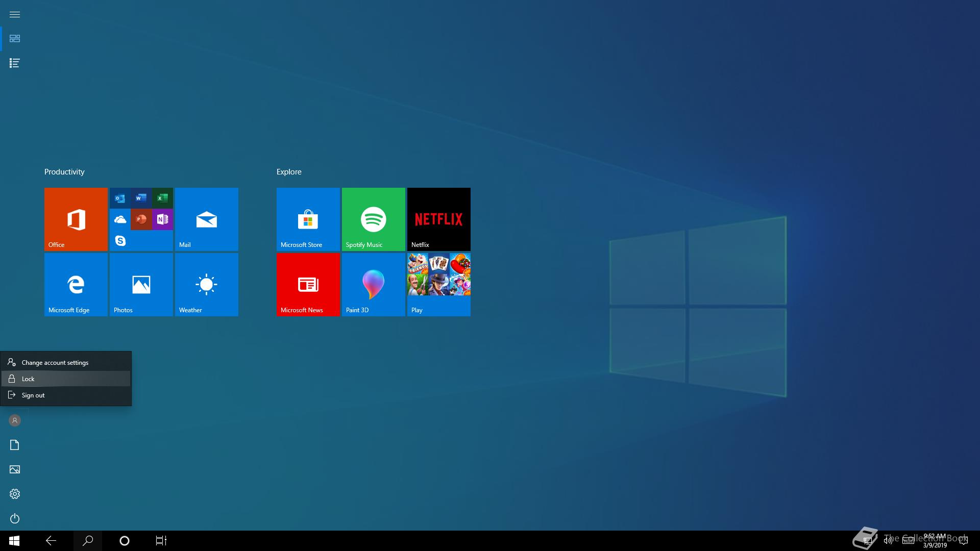Open the Netflix tile

click(x=439, y=219)
